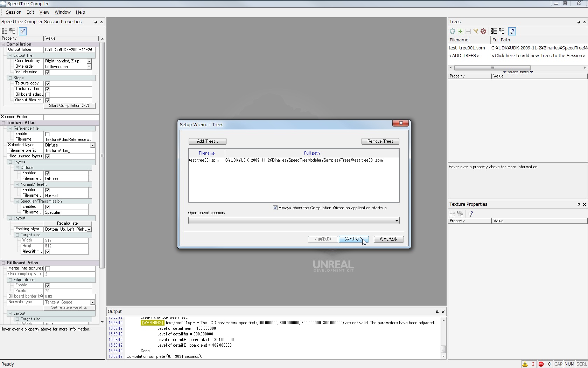Enable the Reference file checkbox

[x=48, y=134]
